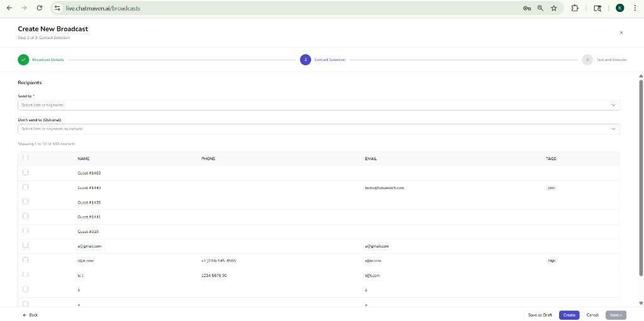Click the completed Broadcast Details checkmark
Screen dimensions: 644x321
click(23, 60)
